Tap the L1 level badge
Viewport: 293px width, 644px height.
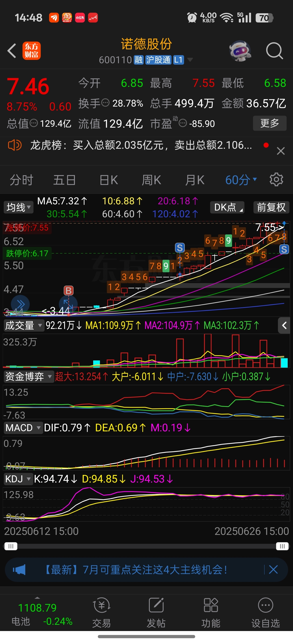pos(178,60)
